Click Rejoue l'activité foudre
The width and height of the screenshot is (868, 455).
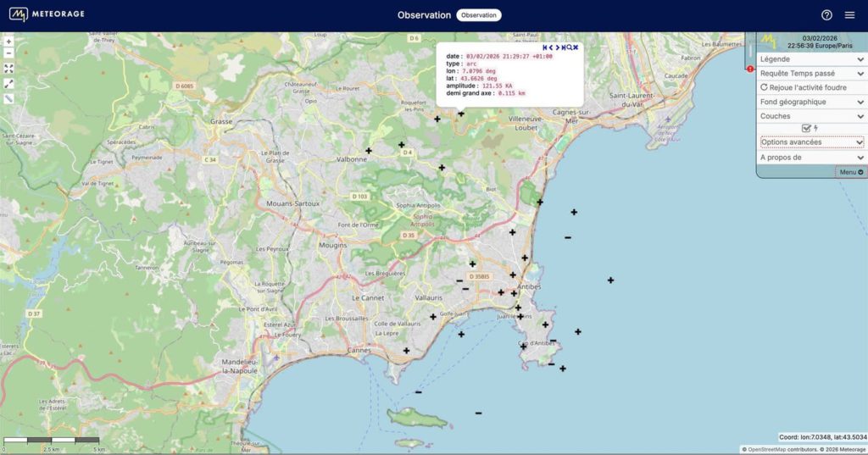pos(805,87)
